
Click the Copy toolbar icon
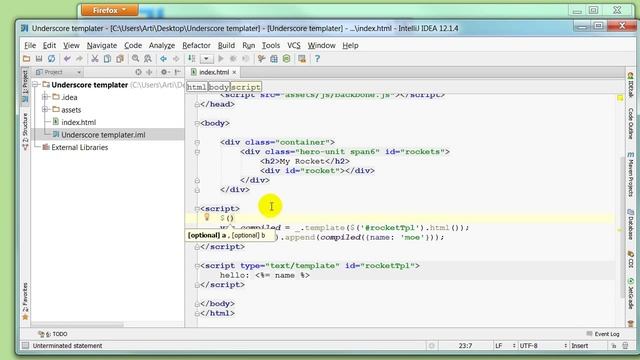point(107,59)
